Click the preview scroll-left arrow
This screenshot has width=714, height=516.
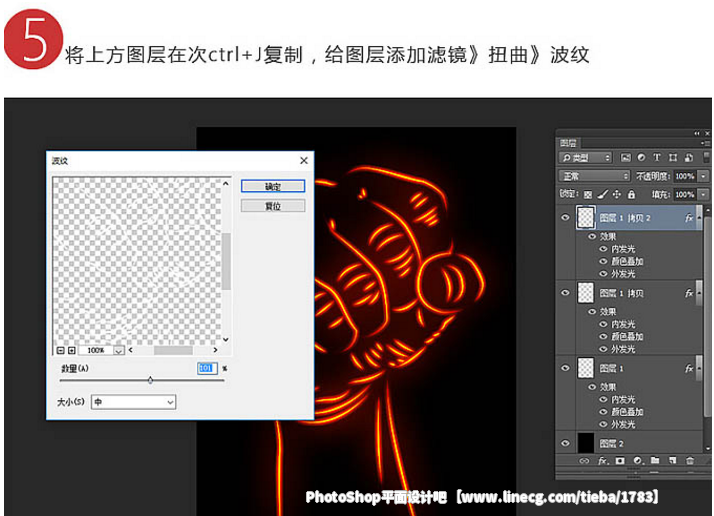131,350
